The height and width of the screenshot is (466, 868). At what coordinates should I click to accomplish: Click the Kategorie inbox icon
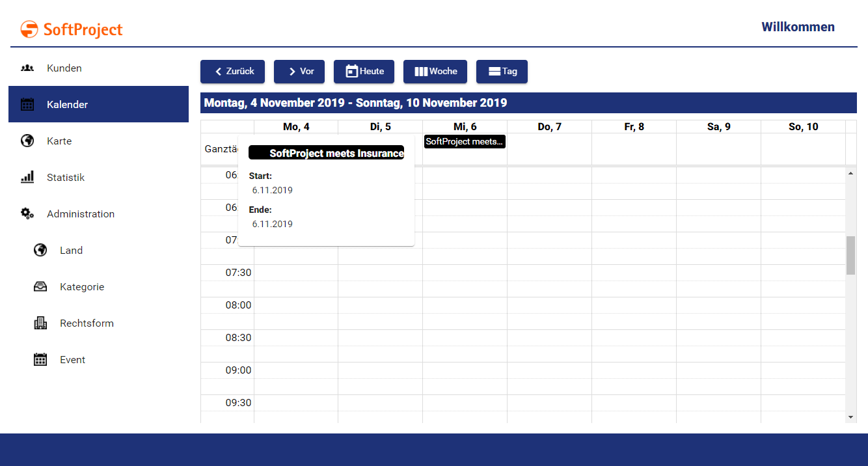[40, 286]
